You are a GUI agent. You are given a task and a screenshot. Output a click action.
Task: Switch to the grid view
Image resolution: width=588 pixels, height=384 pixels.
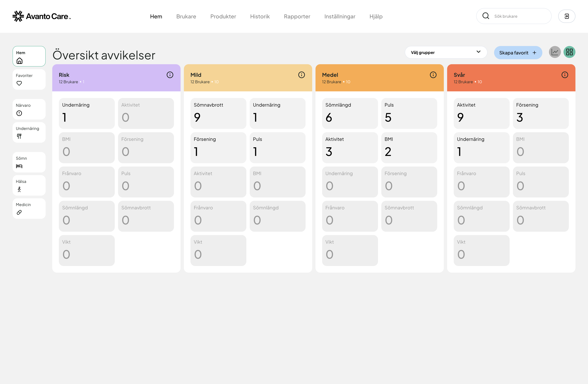click(569, 52)
